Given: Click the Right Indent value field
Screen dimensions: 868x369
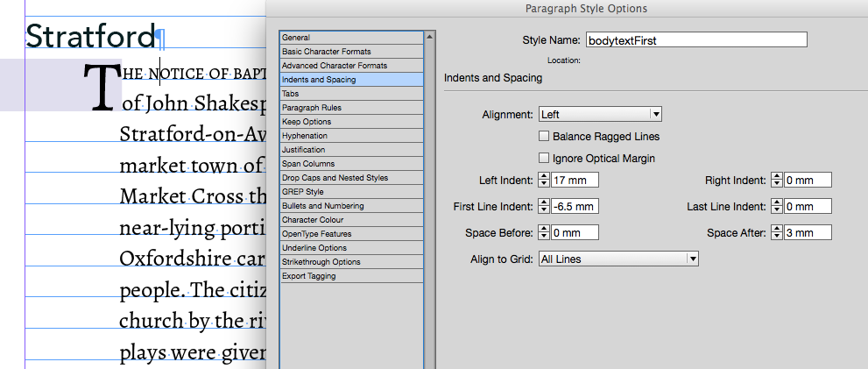Looking at the screenshot, I should [x=808, y=180].
